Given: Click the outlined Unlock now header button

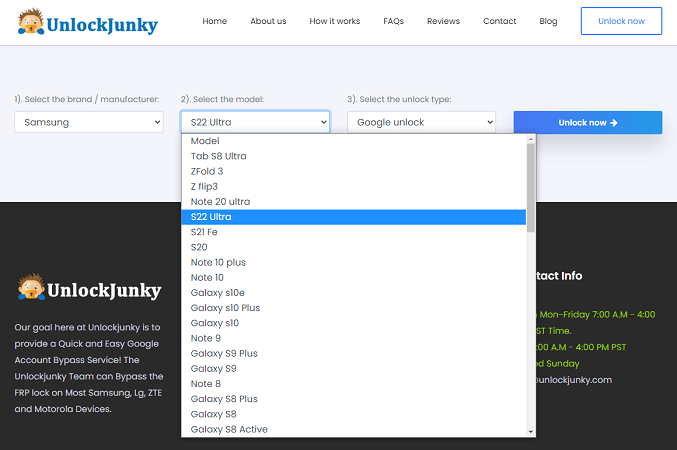Looking at the screenshot, I should click(x=621, y=21).
